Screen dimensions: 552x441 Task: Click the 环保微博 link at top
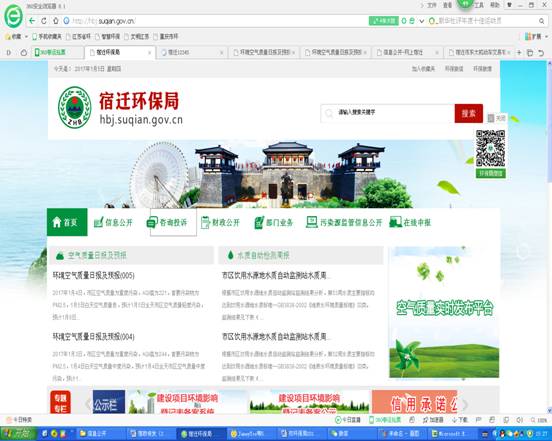coord(482,69)
